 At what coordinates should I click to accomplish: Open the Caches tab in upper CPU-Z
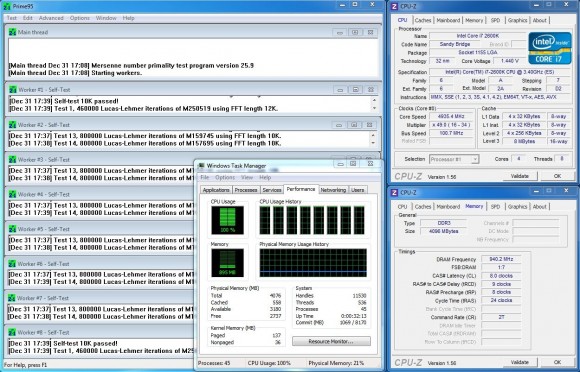423,20
